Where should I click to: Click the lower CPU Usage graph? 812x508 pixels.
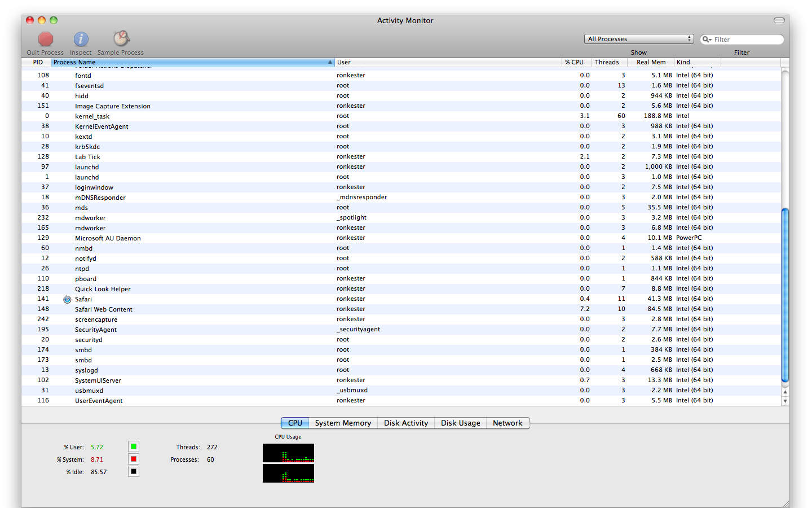(x=288, y=473)
